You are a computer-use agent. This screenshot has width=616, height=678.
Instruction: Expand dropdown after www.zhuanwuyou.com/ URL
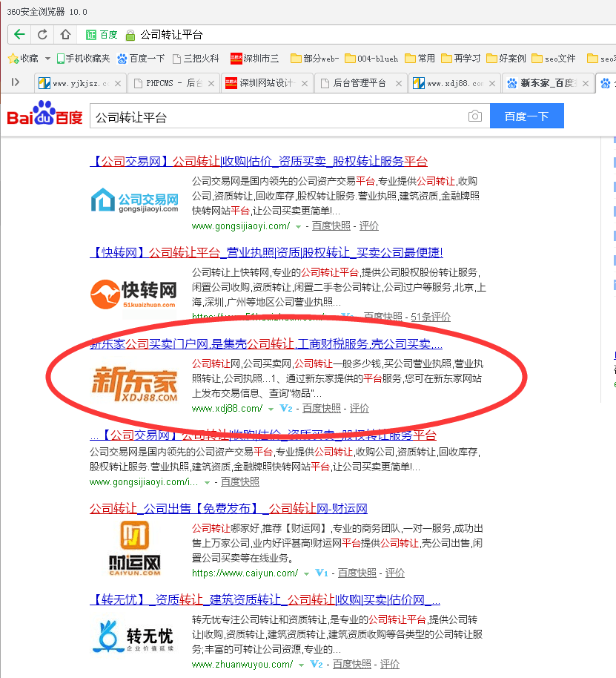point(301,665)
